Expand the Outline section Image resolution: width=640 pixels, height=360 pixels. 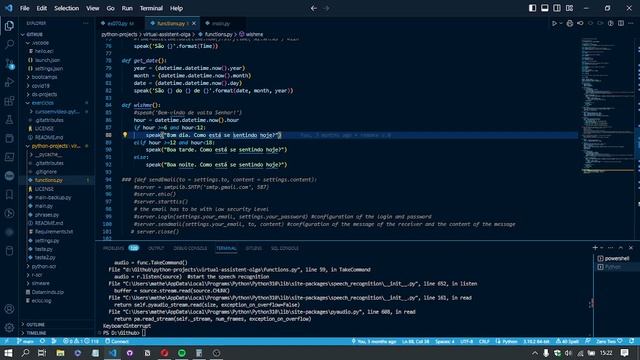(36, 324)
